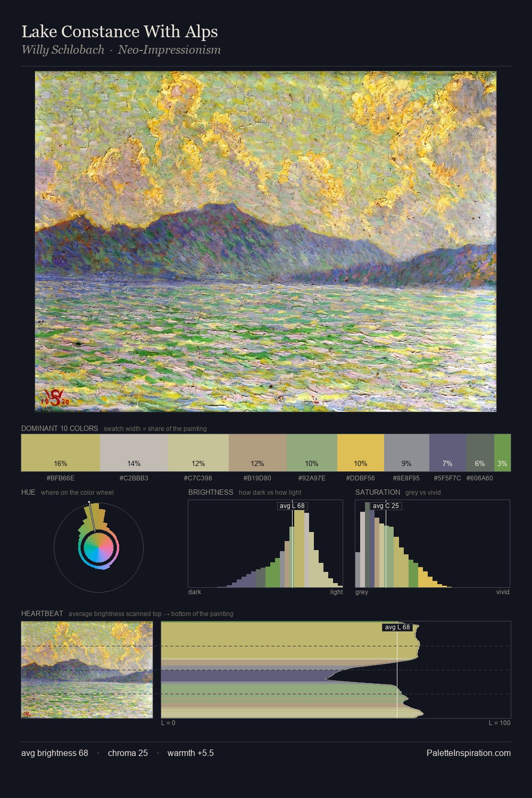Click the hex label '#8E8F95'
532x798 pixels.
[x=406, y=478]
